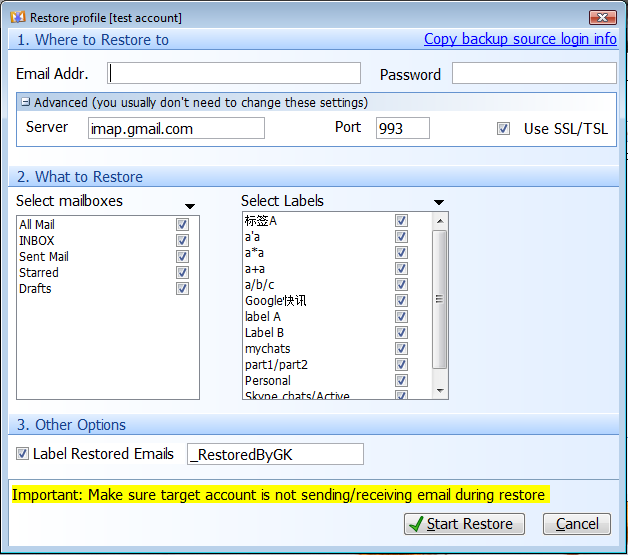Viewport: 628px width, 555px height.
Task: Toggle the Drafts mailbox checkbox
Action: (x=182, y=289)
